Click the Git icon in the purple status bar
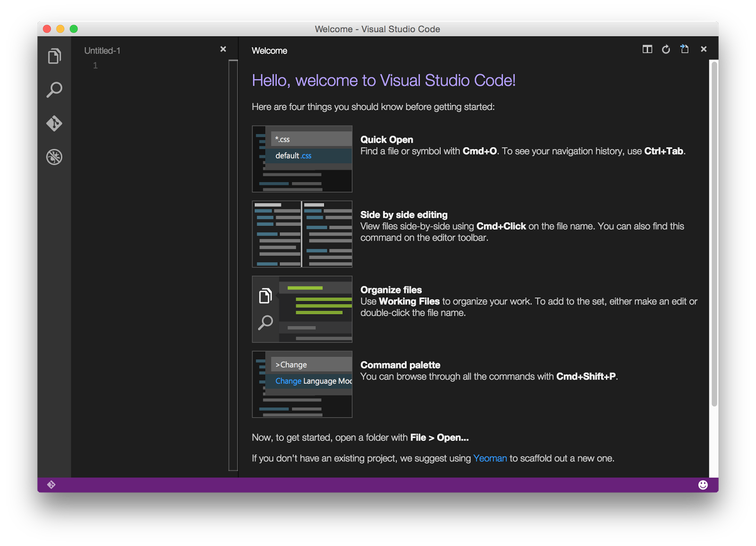 (52, 485)
